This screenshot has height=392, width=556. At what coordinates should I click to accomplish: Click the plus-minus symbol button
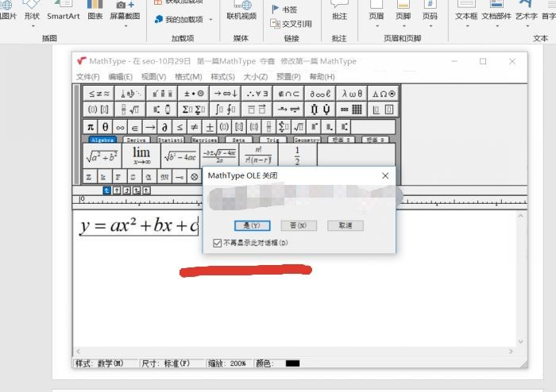210,127
